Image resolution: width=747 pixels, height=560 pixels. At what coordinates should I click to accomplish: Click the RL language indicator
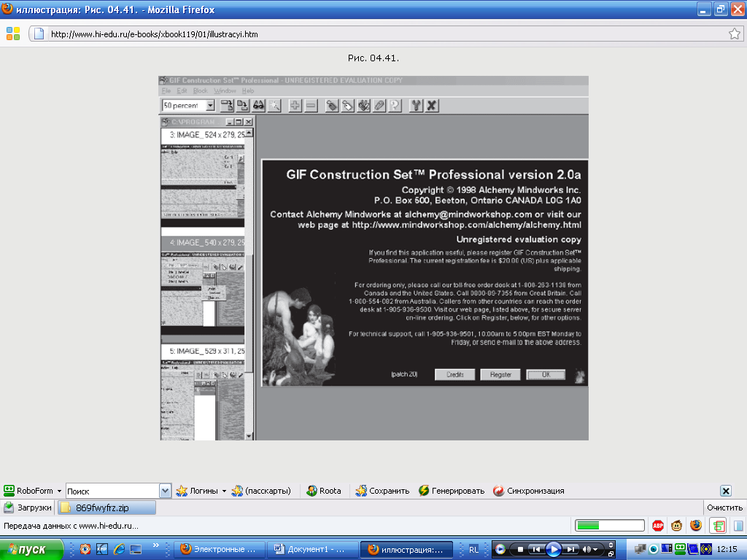(473, 549)
